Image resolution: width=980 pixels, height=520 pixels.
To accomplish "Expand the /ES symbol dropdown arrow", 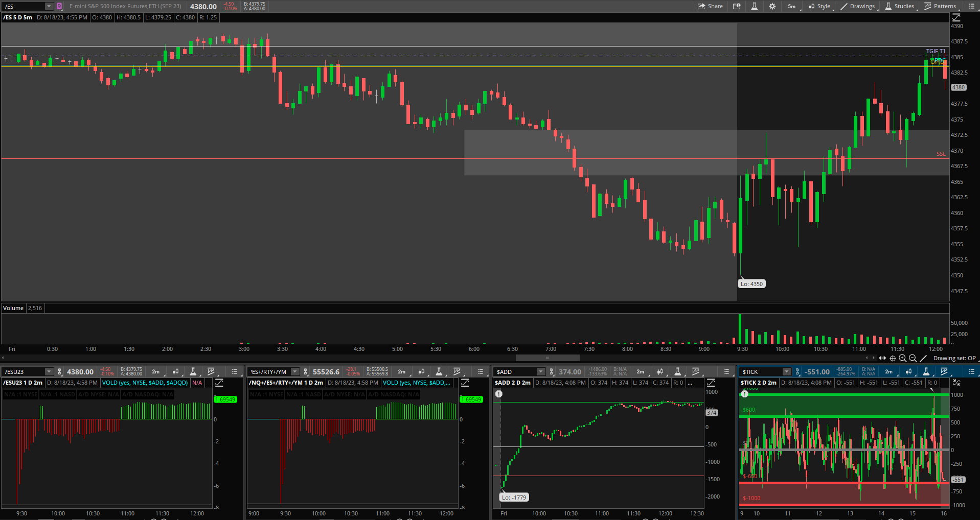I will point(49,6).
